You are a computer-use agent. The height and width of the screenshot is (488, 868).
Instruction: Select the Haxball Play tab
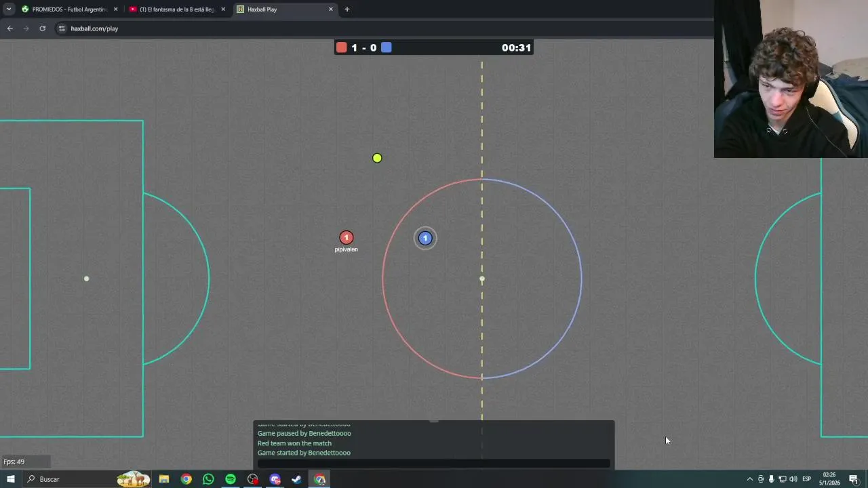(285, 9)
